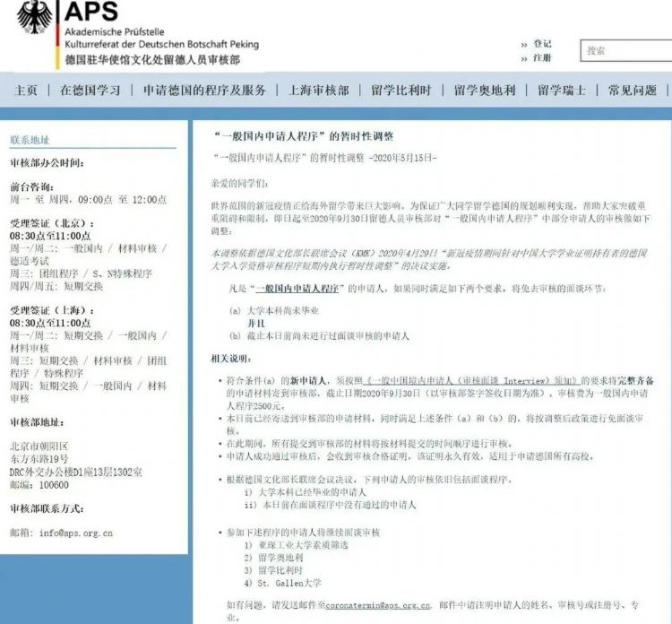Open the 注册 registration link
The width and height of the screenshot is (672, 624).
(542, 58)
